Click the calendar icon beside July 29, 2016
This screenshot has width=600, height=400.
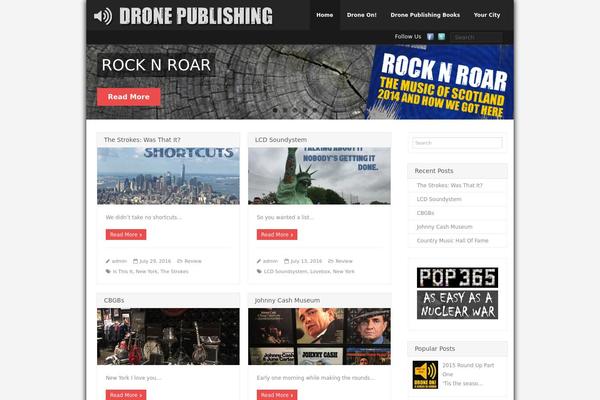pos(135,261)
